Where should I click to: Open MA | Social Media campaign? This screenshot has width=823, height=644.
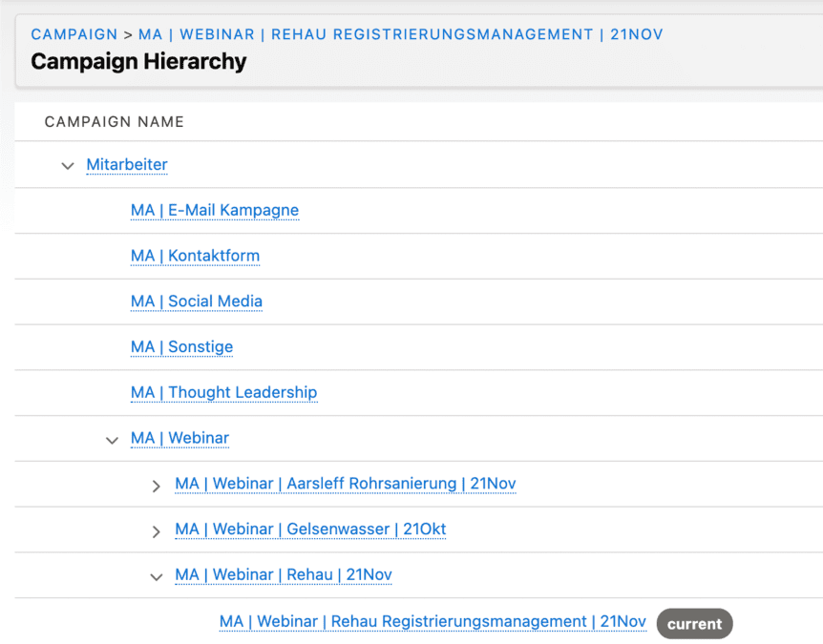coord(197,301)
